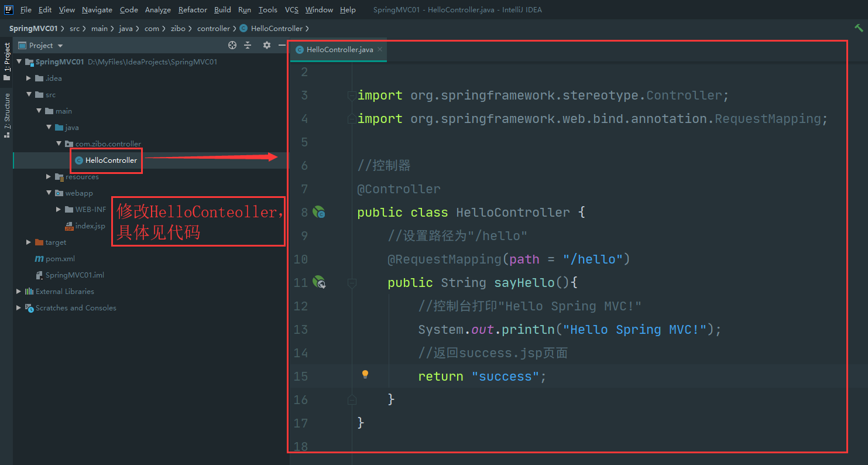Click the zibo breadcrumb
This screenshot has height=465, width=868.
[x=178, y=28]
